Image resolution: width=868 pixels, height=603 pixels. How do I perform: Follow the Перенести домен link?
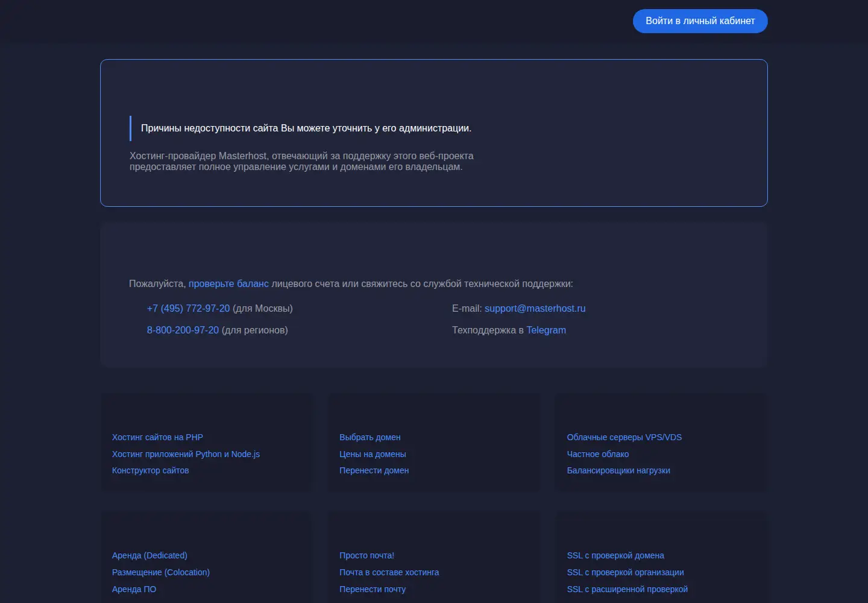(x=374, y=470)
